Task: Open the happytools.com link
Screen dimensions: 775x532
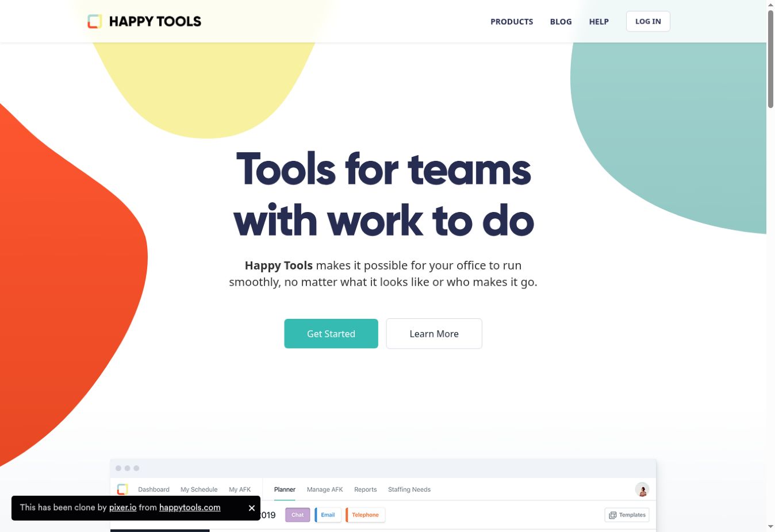Action: [190, 507]
